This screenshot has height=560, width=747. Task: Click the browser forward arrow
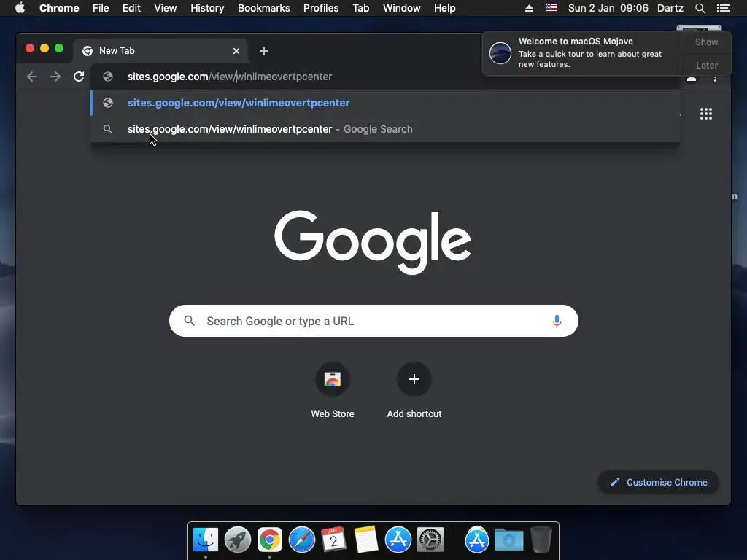pos(55,77)
